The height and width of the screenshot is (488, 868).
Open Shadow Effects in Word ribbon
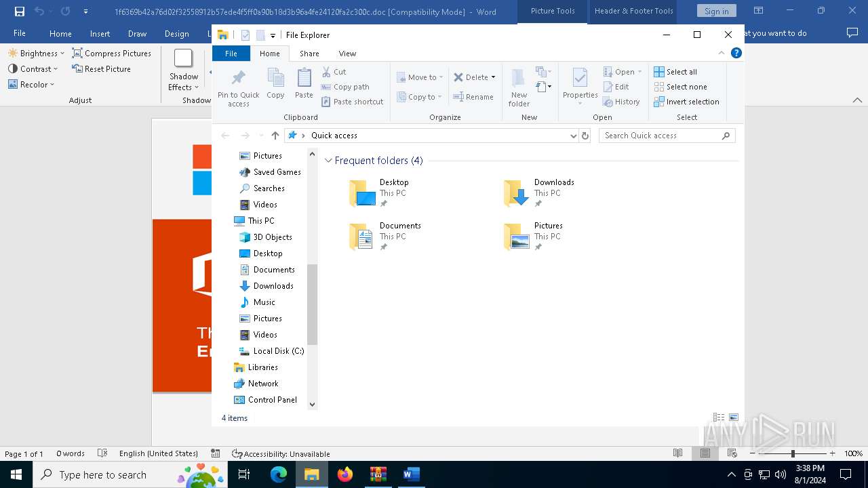[183, 70]
